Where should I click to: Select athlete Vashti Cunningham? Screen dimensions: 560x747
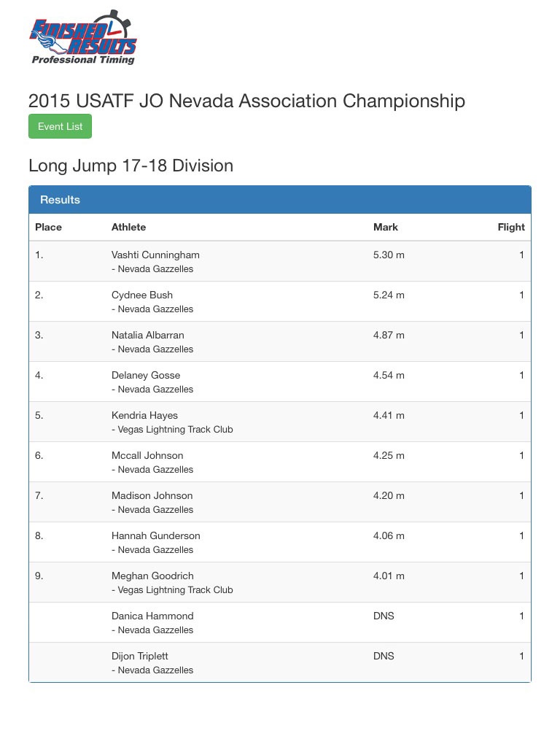tap(155, 255)
